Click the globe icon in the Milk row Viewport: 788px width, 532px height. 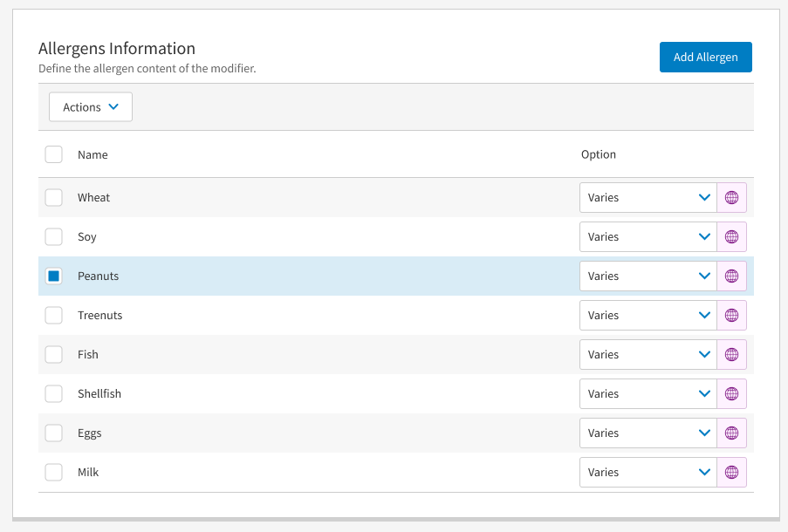[732, 472]
